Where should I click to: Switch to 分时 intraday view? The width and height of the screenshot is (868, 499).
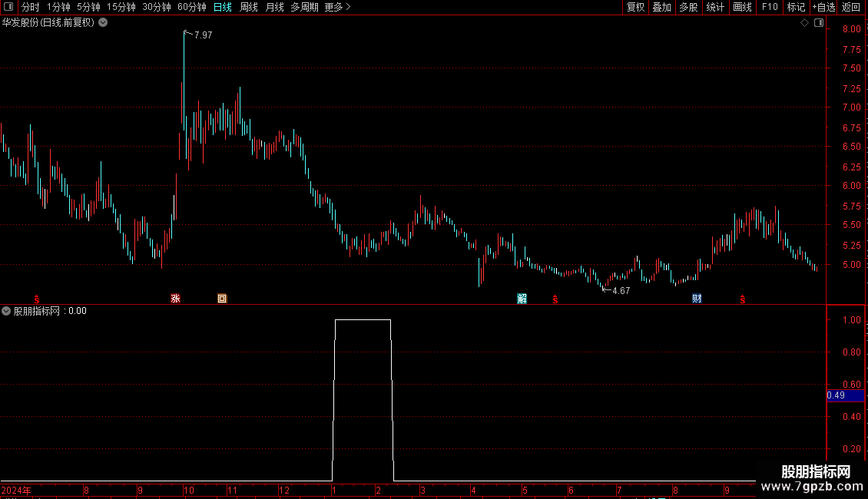point(31,7)
